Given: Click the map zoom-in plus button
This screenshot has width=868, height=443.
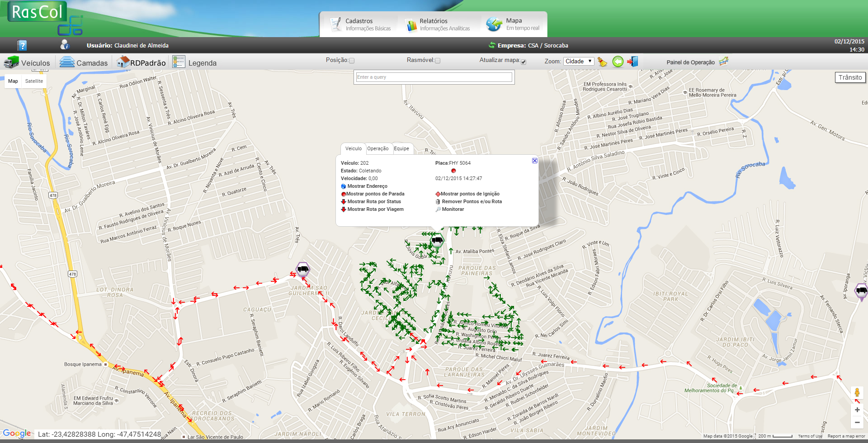Looking at the screenshot, I should 857,410.
